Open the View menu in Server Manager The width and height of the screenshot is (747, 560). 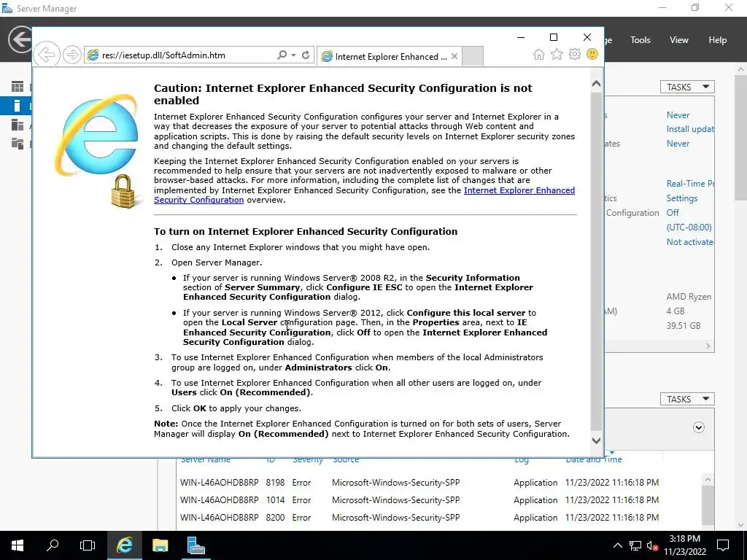pyautogui.click(x=679, y=40)
